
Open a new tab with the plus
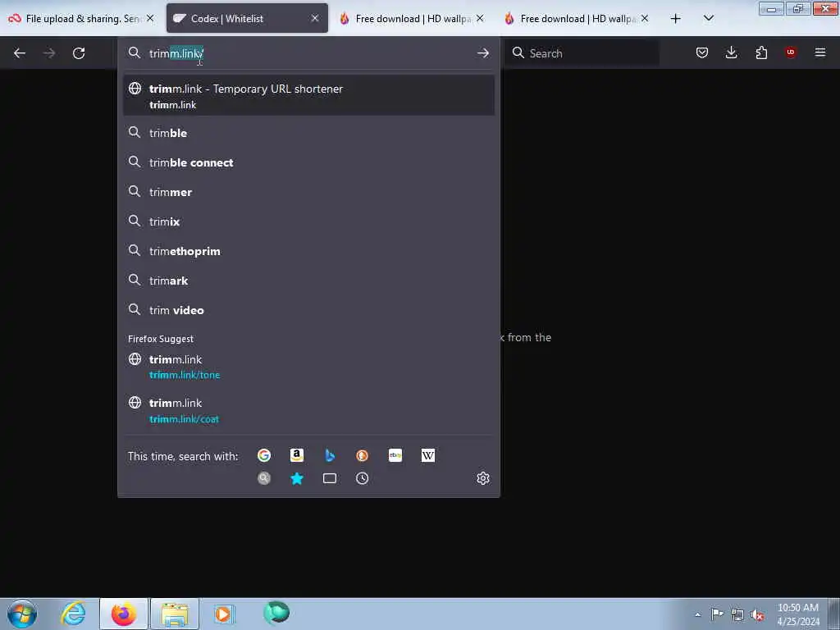coord(676,19)
